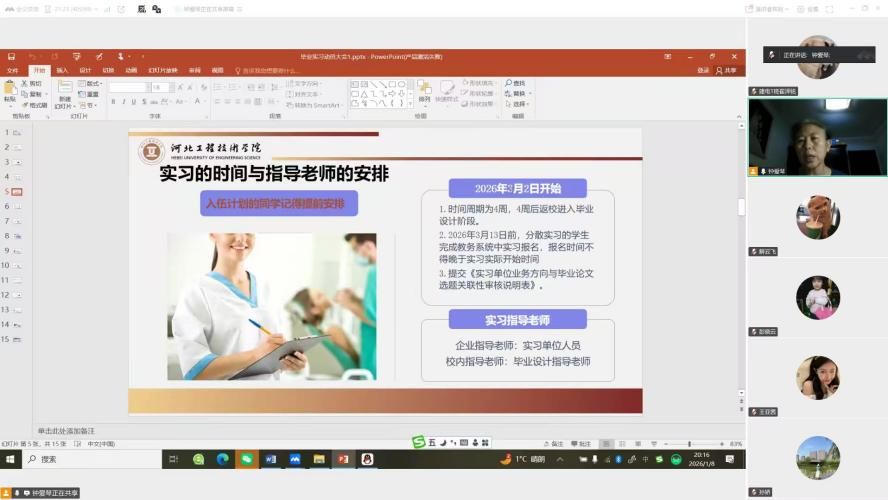Open QQ penguin icon in the taskbar
The width and height of the screenshot is (888, 500).
click(x=367, y=459)
